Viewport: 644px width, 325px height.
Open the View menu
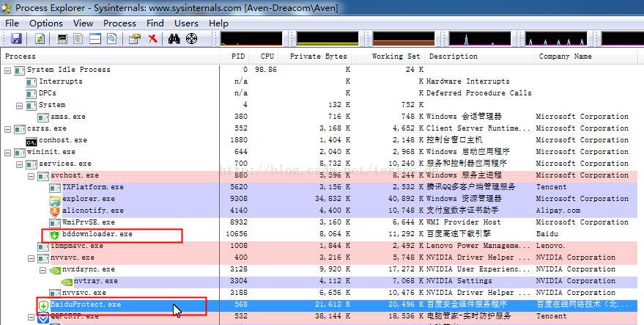coord(83,23)
